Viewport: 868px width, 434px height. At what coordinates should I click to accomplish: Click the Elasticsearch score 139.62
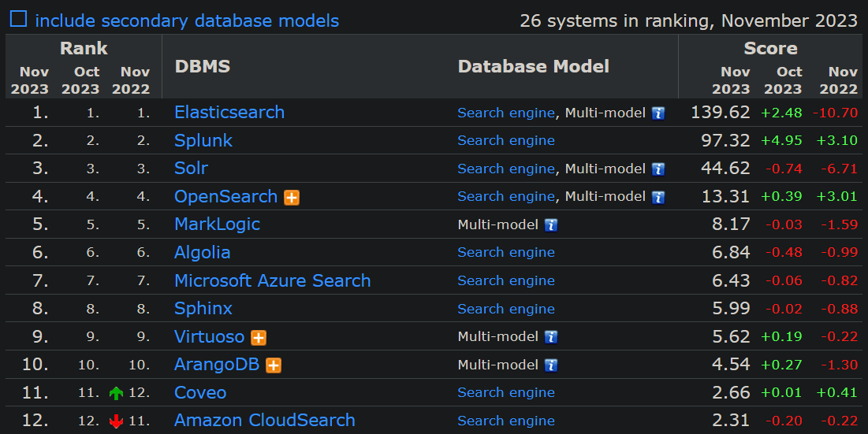pyautogui.click(x=721, y=112)
